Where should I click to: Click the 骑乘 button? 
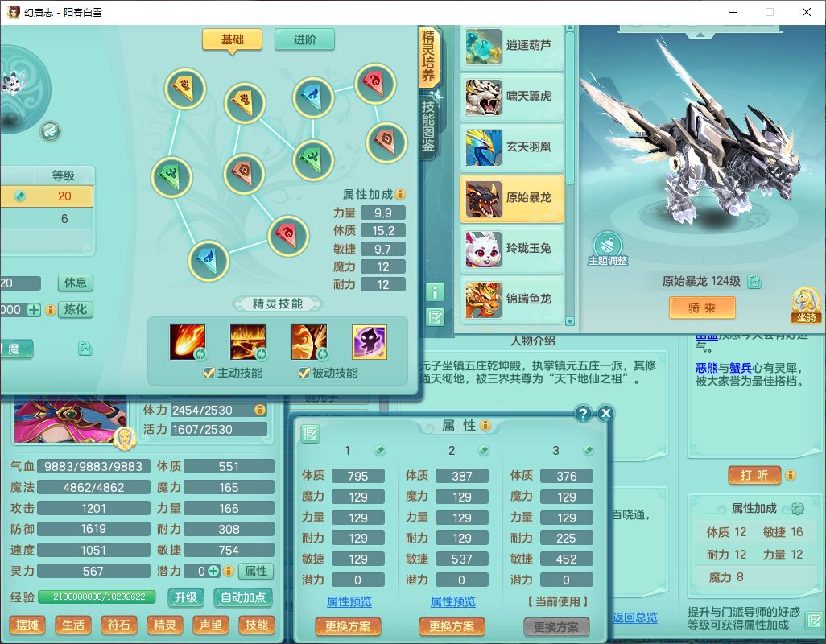(702, 308)
